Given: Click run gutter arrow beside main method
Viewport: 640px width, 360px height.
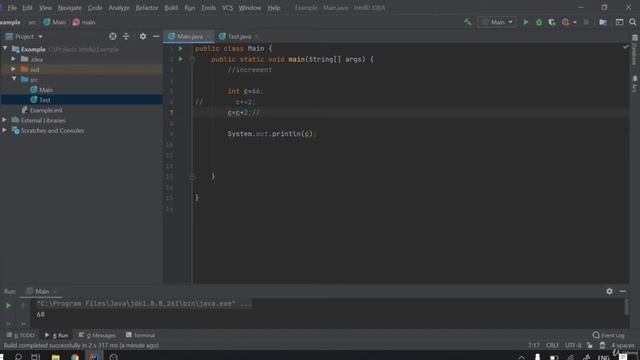Looking at the screenshot, I should [180, 59].
